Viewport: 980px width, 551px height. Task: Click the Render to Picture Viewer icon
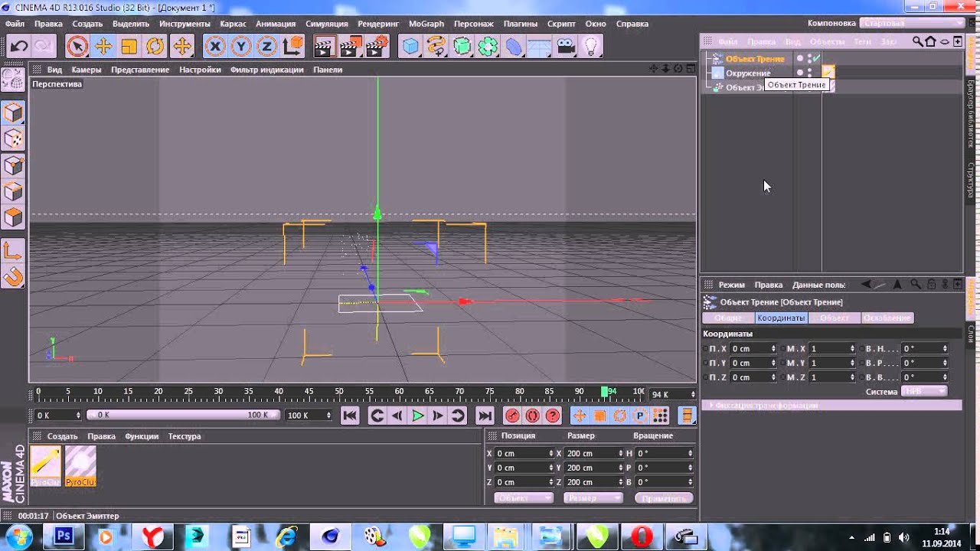pos(349,47)
